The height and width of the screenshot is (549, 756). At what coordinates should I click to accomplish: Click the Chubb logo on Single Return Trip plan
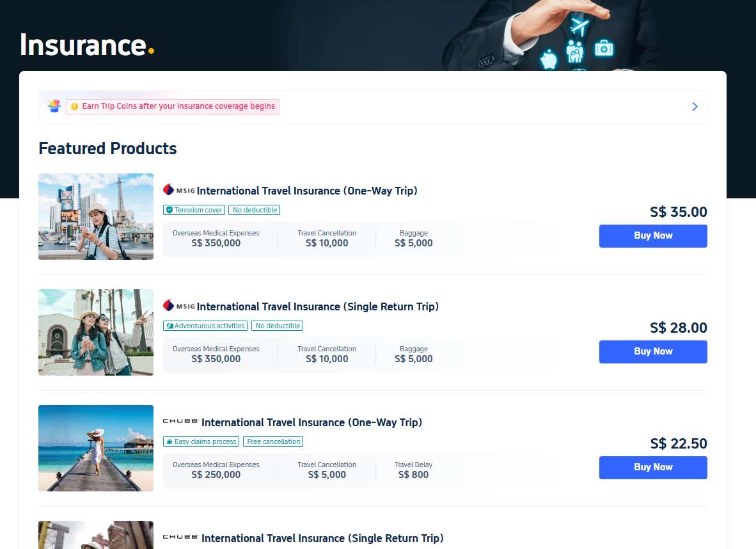point(180,537)
